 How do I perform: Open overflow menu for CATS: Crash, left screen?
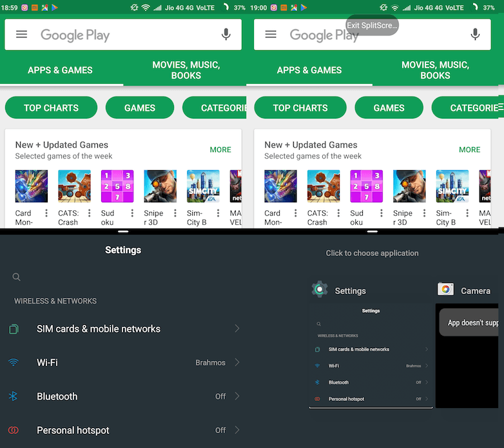pyautogui.click(x=90, y=213)
